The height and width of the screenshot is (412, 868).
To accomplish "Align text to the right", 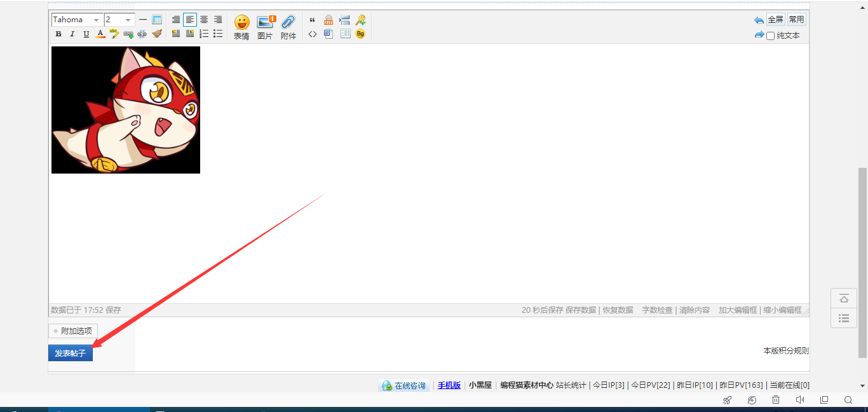I will (218, 20).
